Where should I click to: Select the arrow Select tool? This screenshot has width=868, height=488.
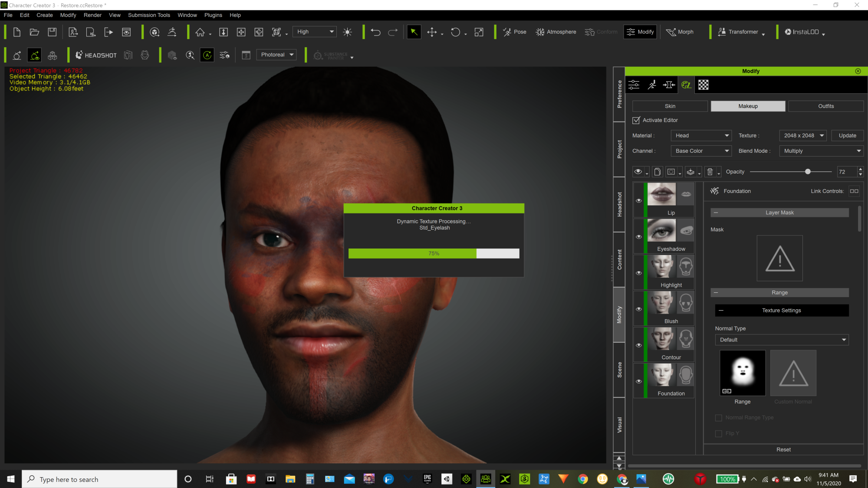[x=414, y=32]
